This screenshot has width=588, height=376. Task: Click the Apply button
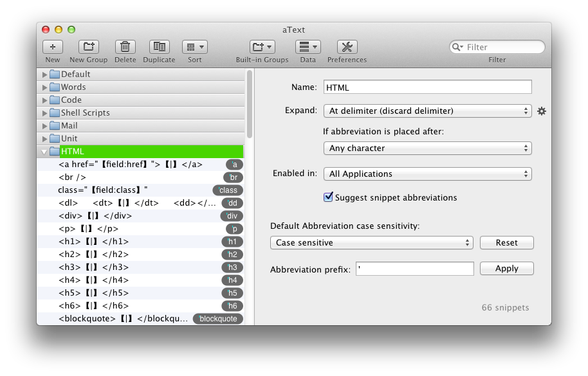(x=507, y=269)
